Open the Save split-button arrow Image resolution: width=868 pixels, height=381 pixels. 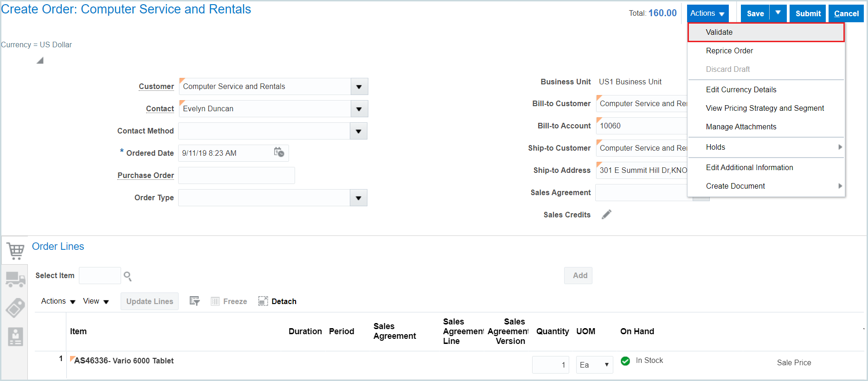point(778,13)
